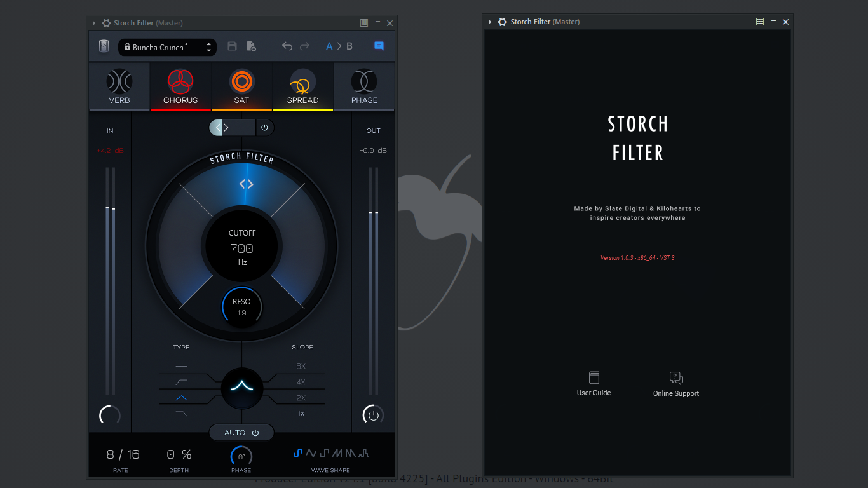Enable the PHASE effect

[x=364, y=86]
